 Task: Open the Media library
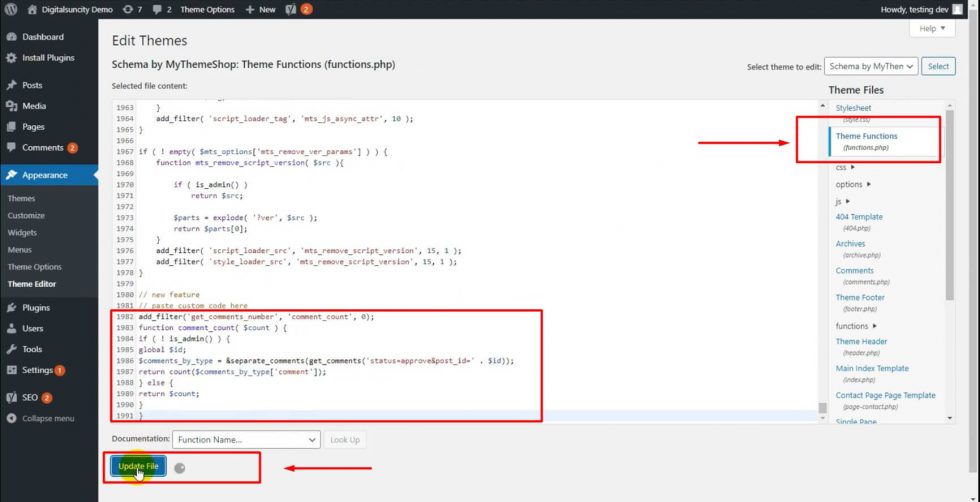click(x=34, y=106)
